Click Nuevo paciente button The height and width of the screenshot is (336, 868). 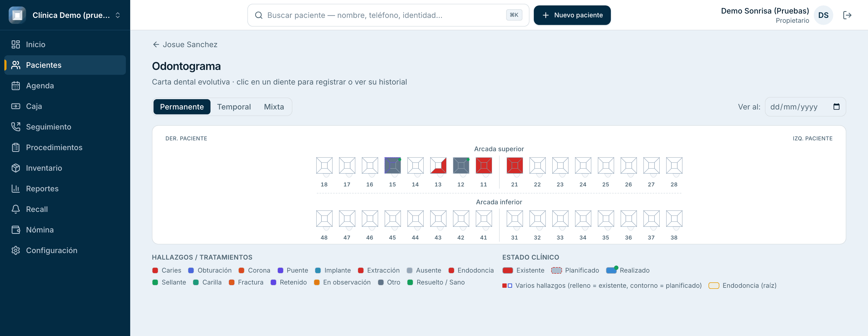pos(572,15)
